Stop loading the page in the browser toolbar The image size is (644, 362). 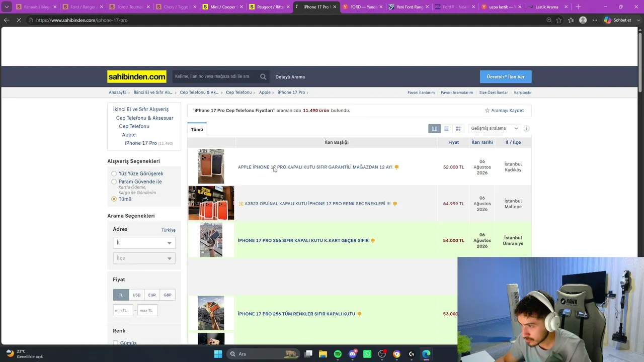[x=18, y=20]
